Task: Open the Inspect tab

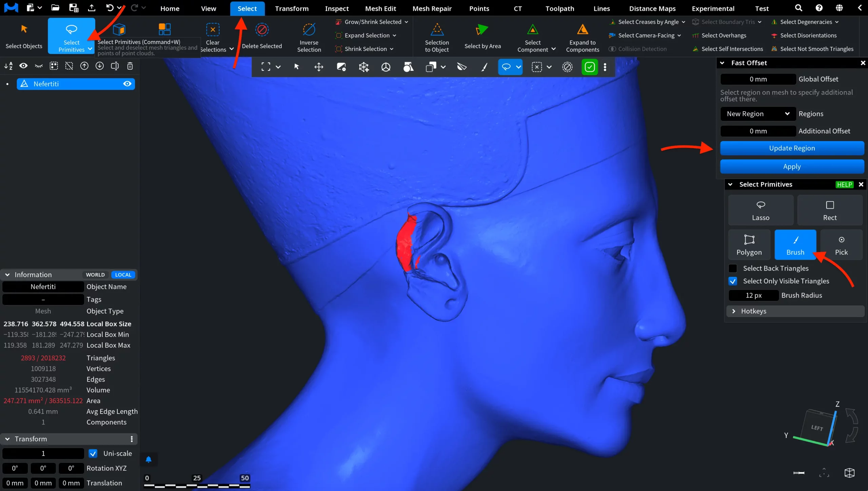Action: click(x=337, y=8)
